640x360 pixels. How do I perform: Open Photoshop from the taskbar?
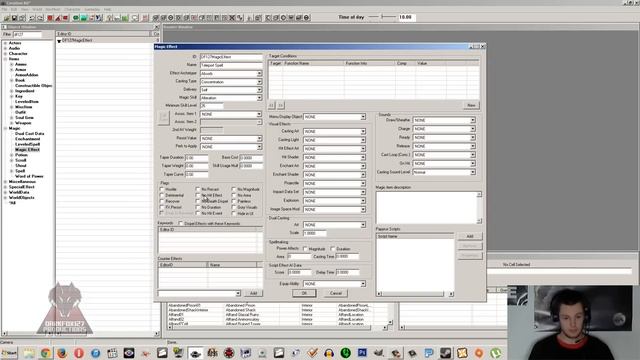click(362, 353)
